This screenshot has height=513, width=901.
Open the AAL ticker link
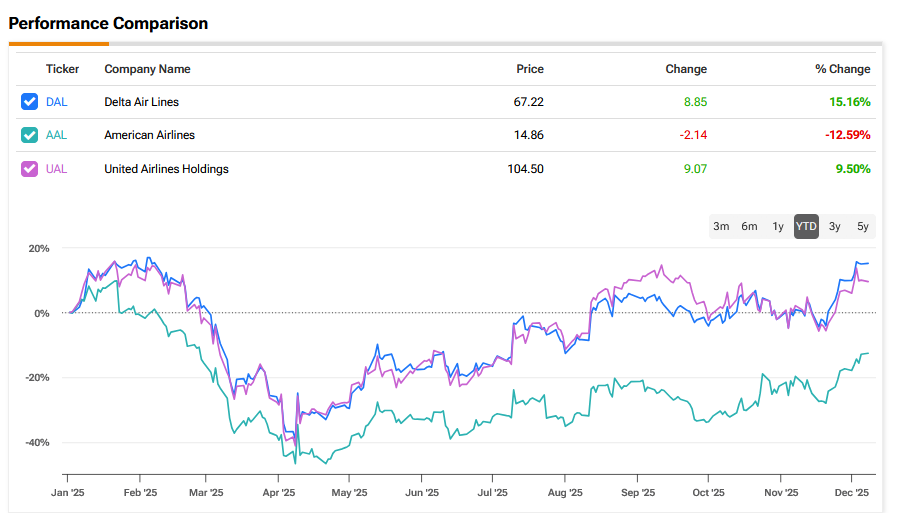(57, 135)
